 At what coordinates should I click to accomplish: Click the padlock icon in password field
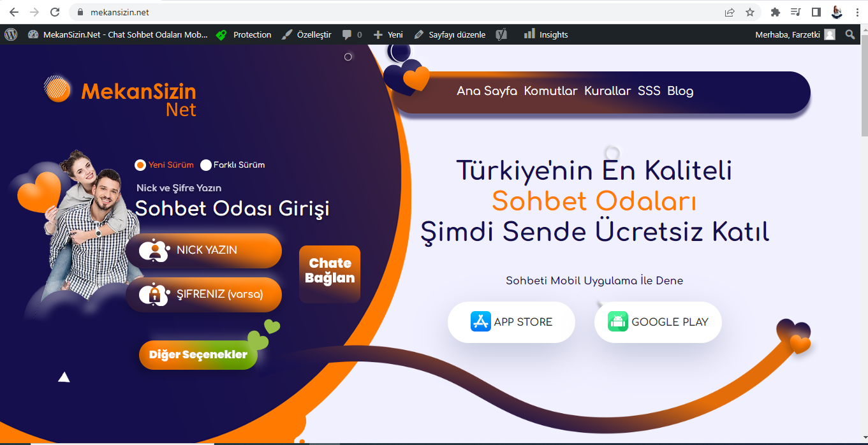(x=154, y=295)
